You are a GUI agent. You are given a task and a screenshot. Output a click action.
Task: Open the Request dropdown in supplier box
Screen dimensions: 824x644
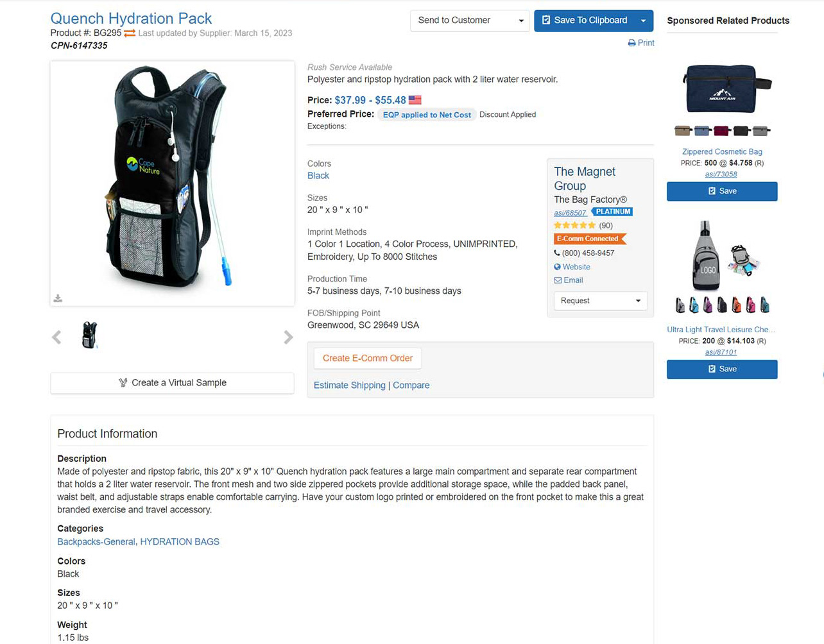coord(600,301)
